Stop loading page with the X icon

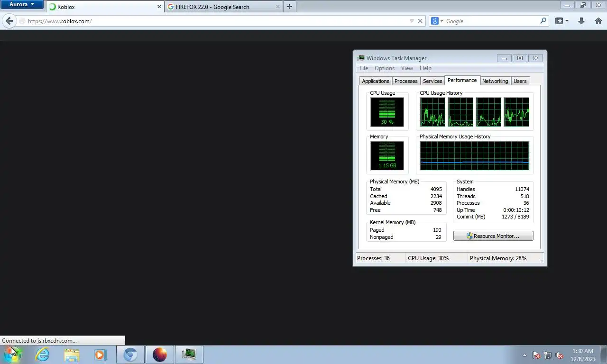(420, 21)
